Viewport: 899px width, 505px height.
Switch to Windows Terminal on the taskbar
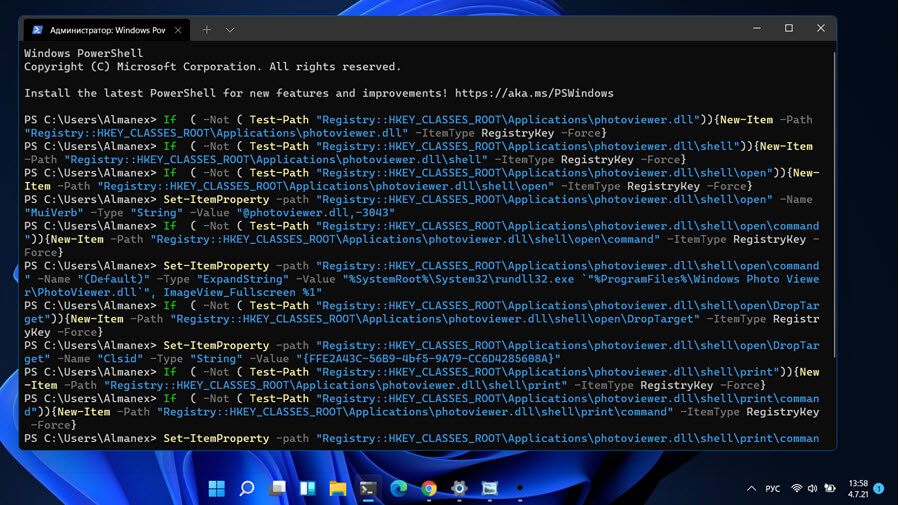[x=368, y=488]
